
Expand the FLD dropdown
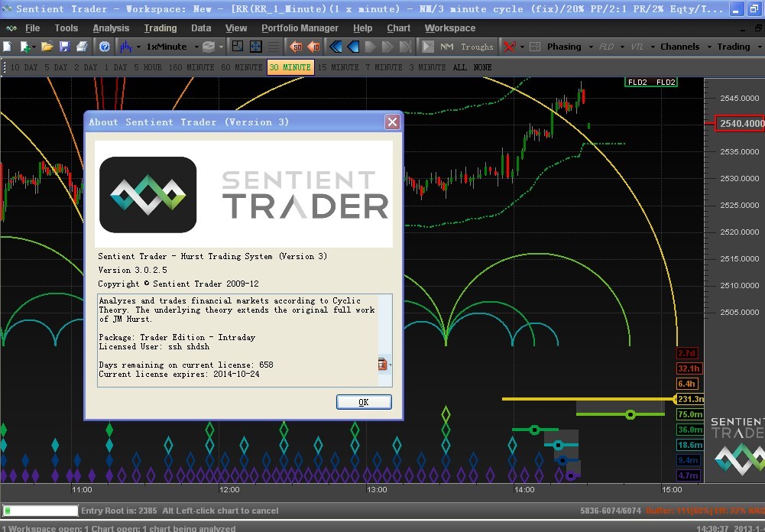click(622, 47)
